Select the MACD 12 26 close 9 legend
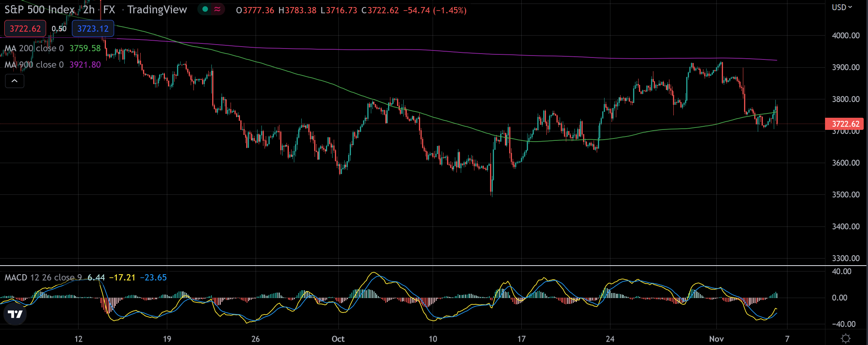The height and width of the screenshot is (345, 868). (43, 277)
